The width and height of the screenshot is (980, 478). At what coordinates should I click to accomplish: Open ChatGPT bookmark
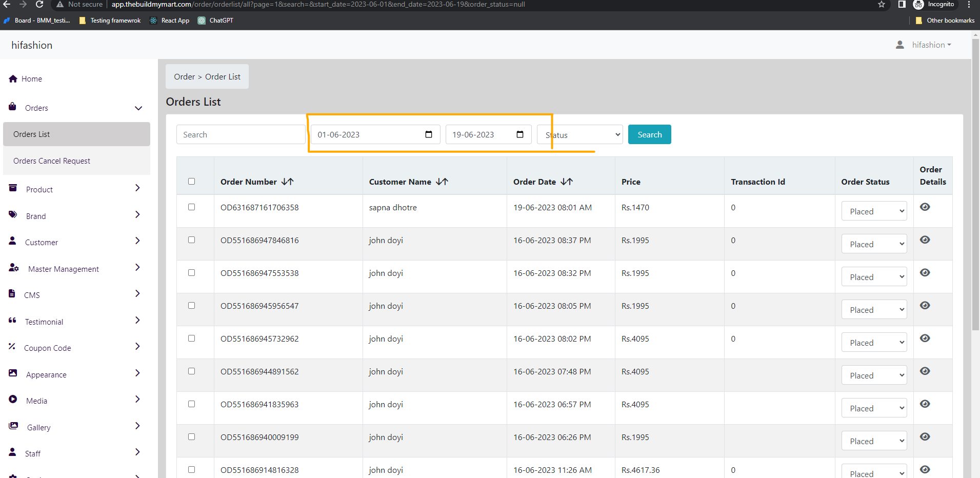tap(216, 21)
